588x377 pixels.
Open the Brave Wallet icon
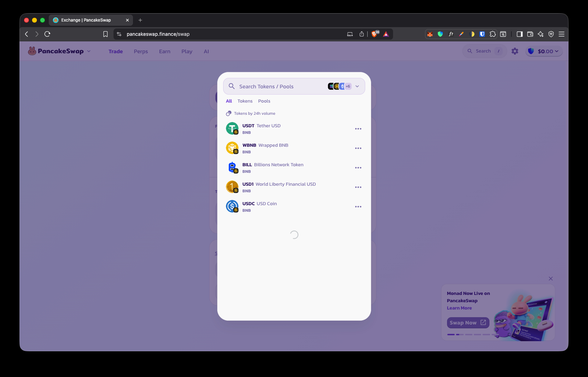click(x=530, y=34)
